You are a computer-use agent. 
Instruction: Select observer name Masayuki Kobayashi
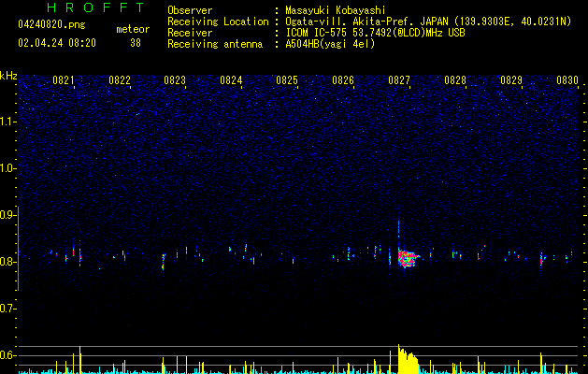[x=336, y=10]
